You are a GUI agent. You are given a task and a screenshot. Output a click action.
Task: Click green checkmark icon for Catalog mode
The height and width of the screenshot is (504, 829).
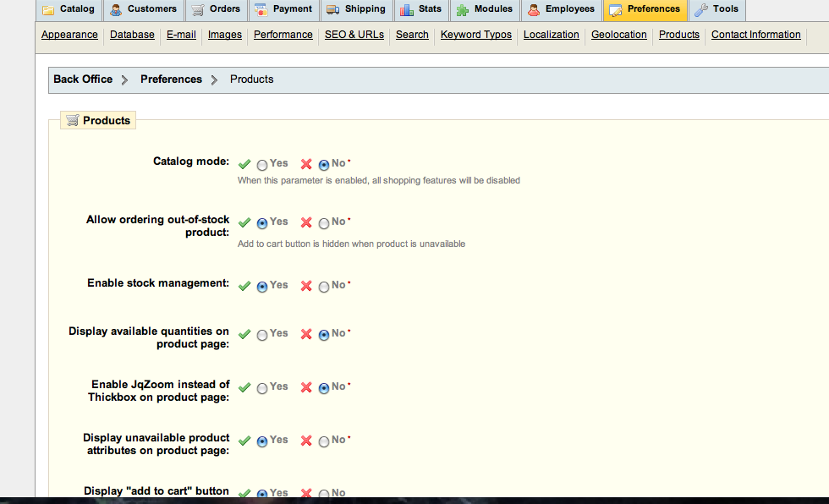point(244,164)
